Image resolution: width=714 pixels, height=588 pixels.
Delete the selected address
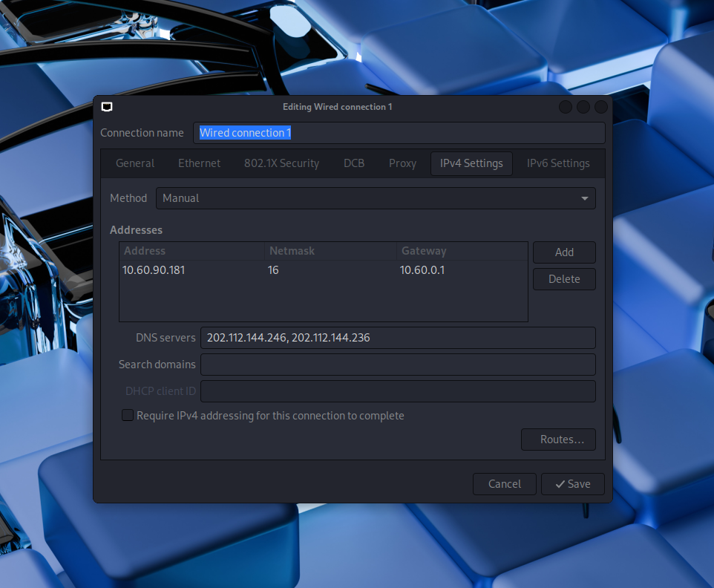564,278
